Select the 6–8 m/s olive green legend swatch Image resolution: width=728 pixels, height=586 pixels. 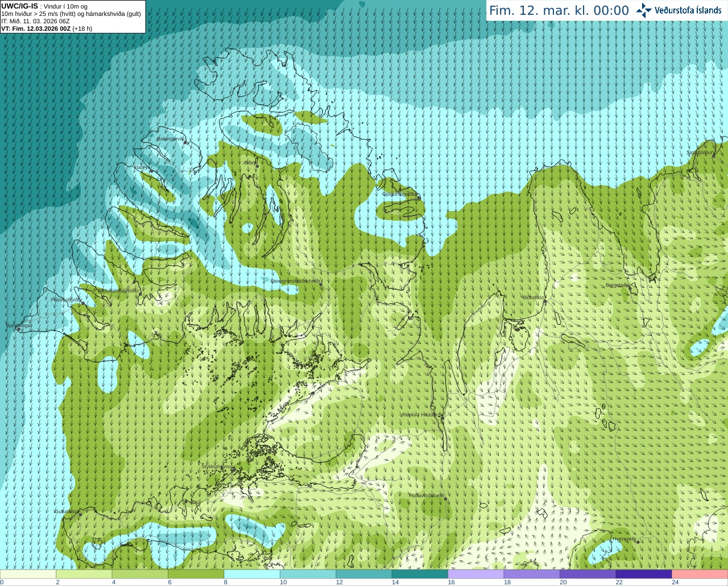[196, 574]
